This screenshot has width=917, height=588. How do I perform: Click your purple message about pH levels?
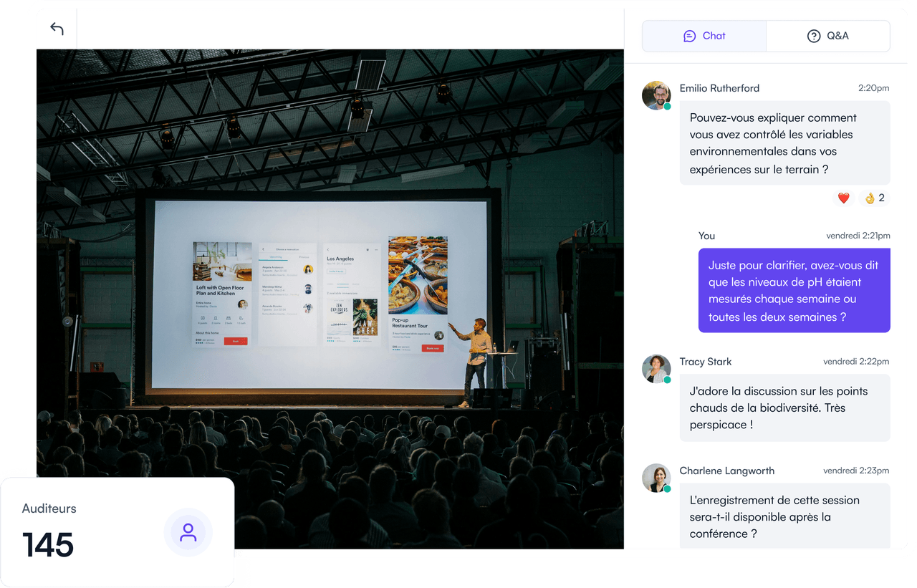[794, 290]
